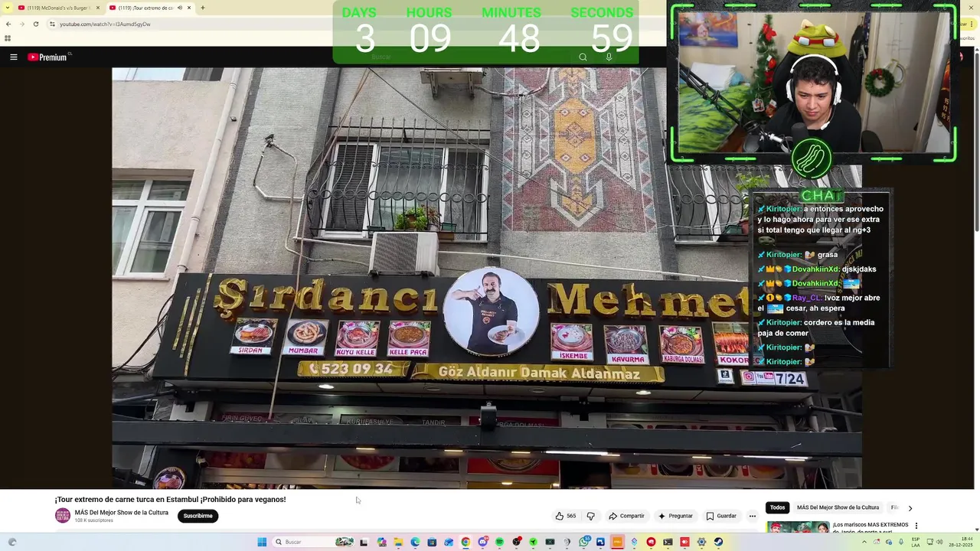Open the ESP LAA language switcher
Screen dimensions: 980x551
(916, 542)
